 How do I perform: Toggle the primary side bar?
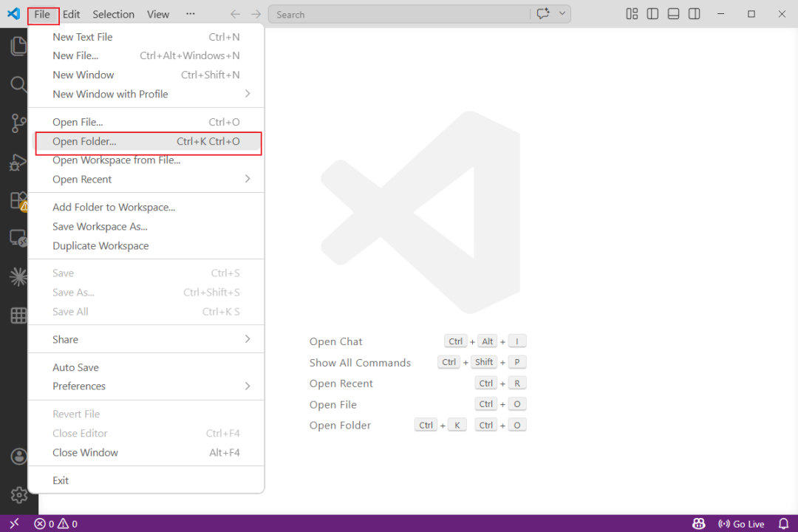(x=653, y=14)
